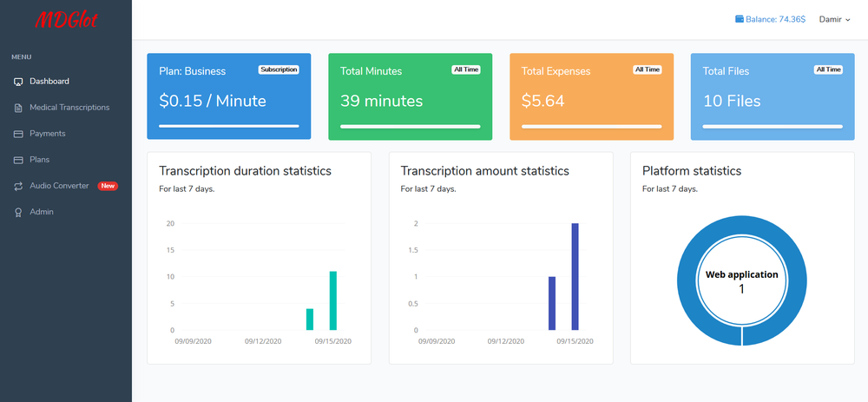The height and width of the screenshot is (402, 868).
Task: Expand the Damir user dropdown
Action: 834,19
